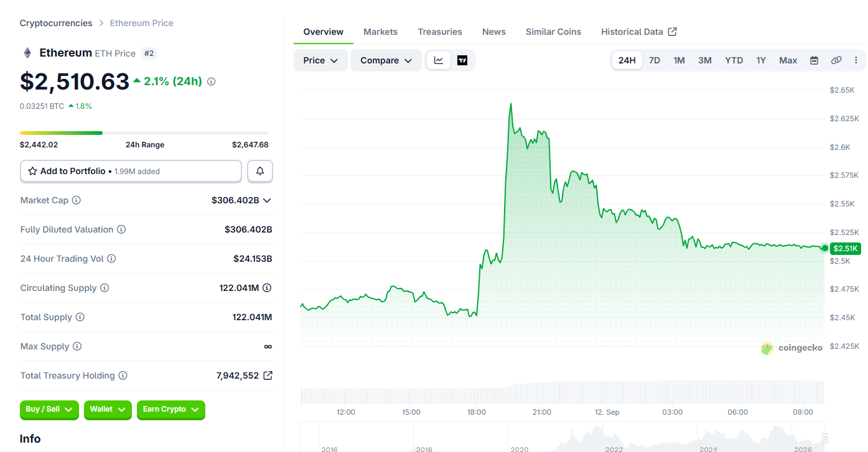Open the three-dot chart options menu

click(856, 60)
